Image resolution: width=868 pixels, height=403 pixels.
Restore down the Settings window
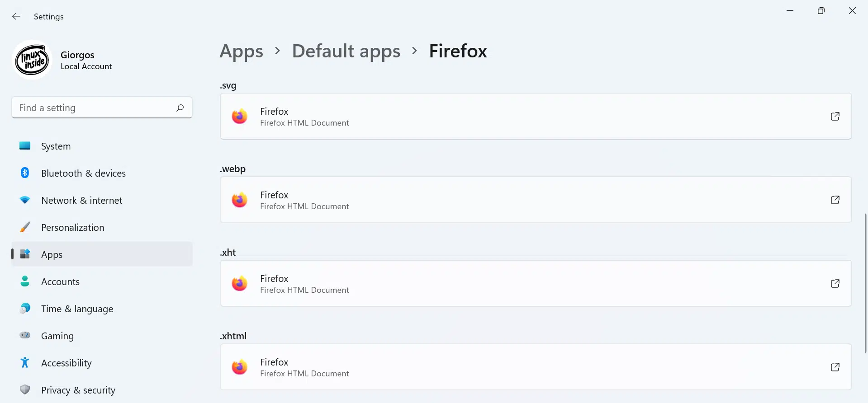tap(821, 11)
